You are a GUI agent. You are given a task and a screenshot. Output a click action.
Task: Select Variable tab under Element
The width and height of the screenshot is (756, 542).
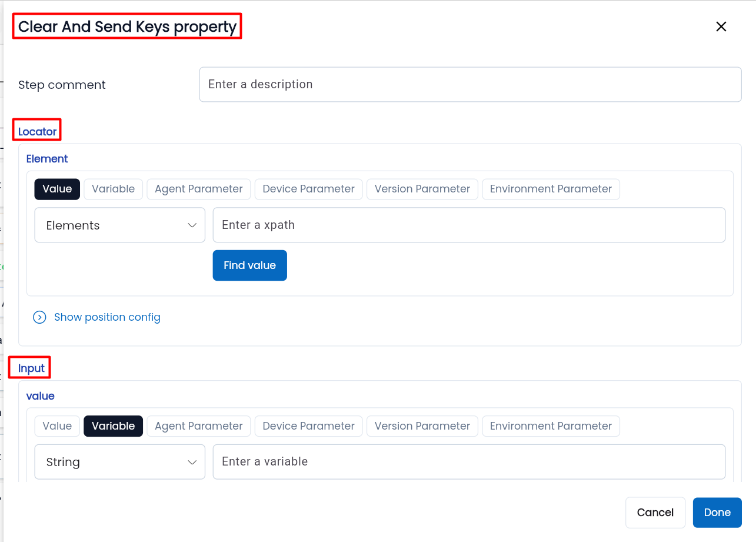point(113,189)
